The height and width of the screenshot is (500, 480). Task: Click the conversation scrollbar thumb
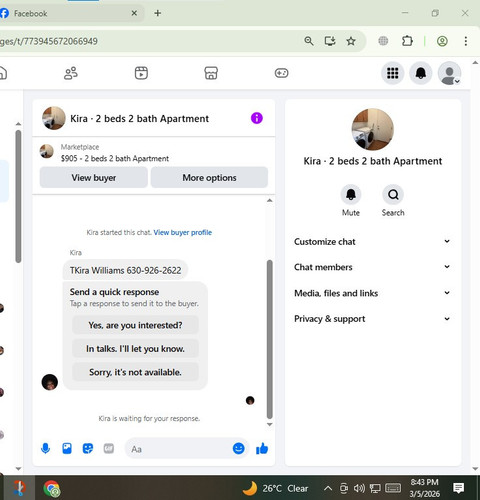click(270, 339)
